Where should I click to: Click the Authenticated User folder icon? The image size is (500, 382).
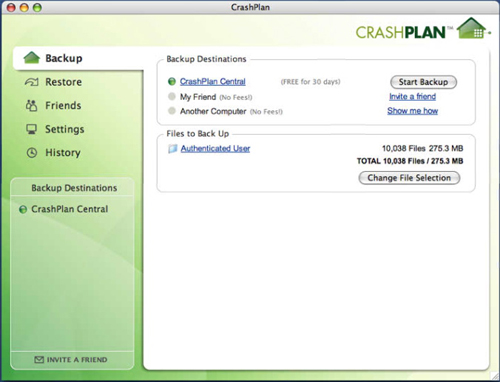[x=172, y=149]
